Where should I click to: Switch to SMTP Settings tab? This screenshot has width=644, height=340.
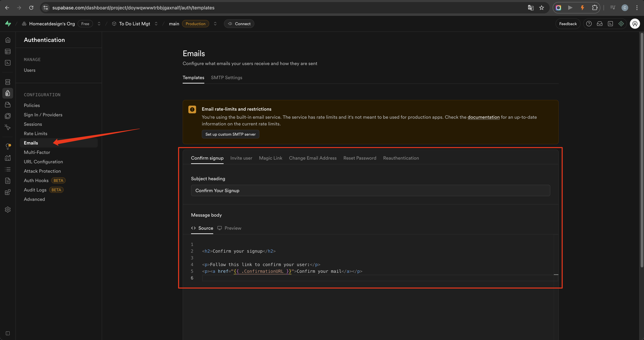226,78
